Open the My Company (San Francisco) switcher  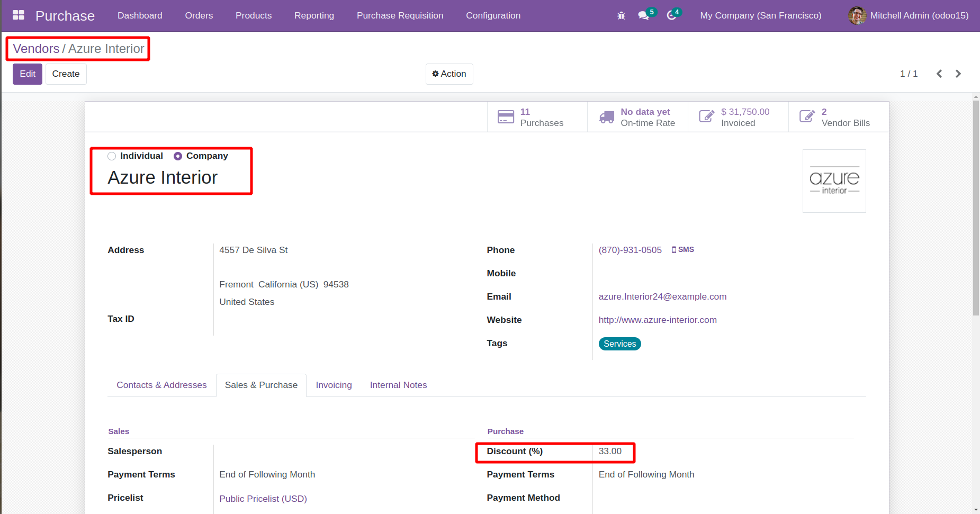point(760,15)
